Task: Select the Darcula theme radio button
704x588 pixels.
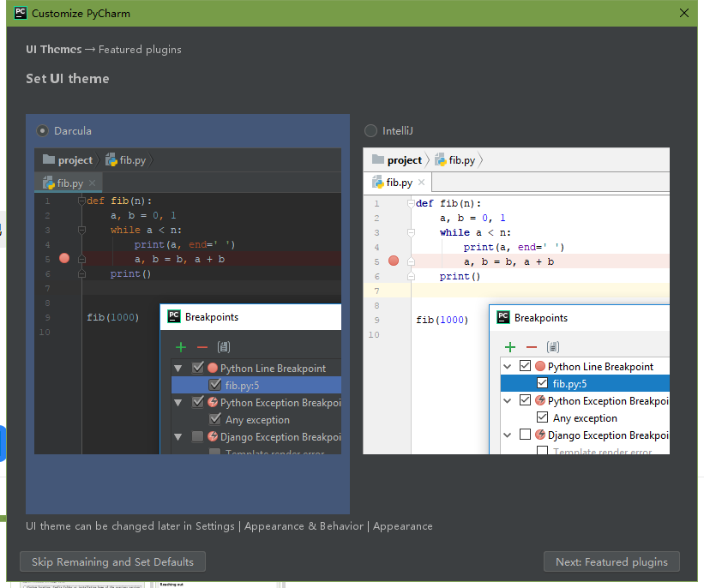Action: tap(42, 130)
